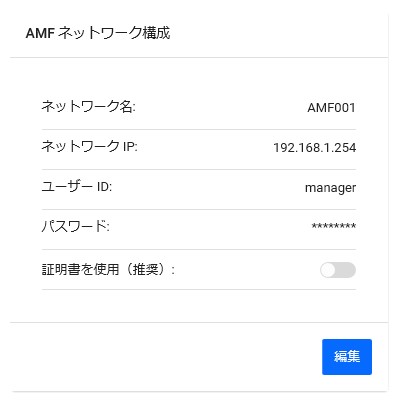Select the AMF001 network name value

331,108
